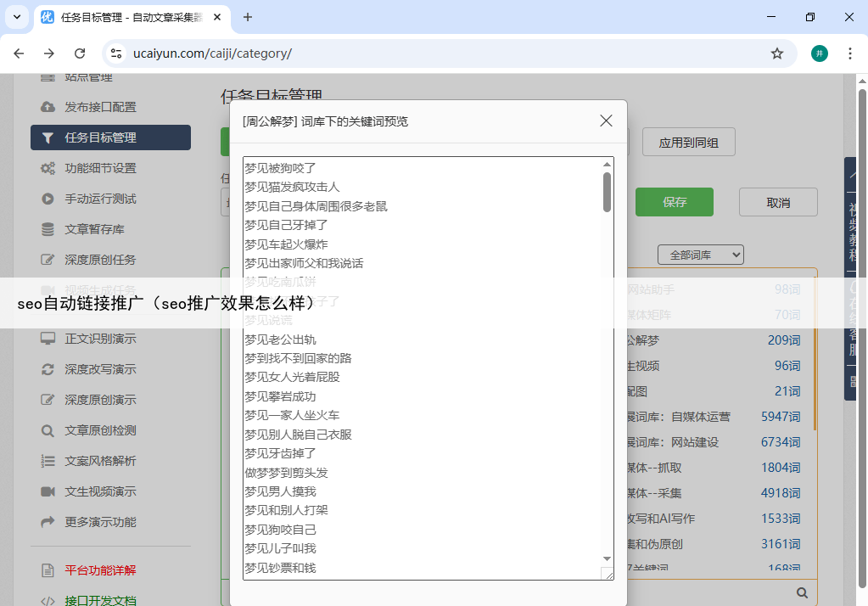Screen dimensions: 868x606
Task: Open the 全部词库 dropdown
Action: click(x=700, y=255)
